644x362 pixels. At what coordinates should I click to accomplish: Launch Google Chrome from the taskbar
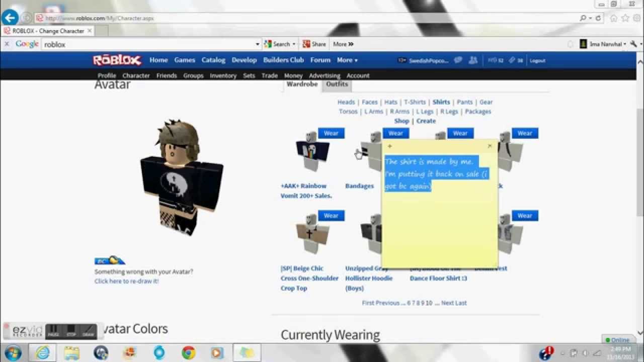click(x=189, y=353)
